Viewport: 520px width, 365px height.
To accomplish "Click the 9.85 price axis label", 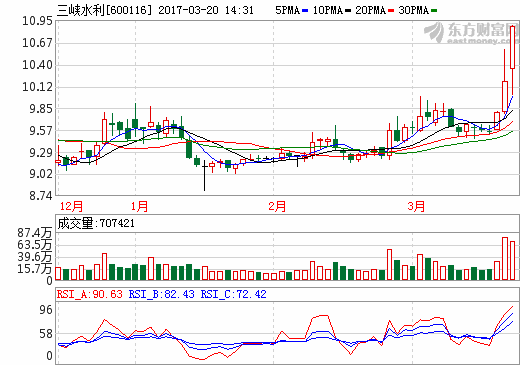I will click(x=41, y=109).
